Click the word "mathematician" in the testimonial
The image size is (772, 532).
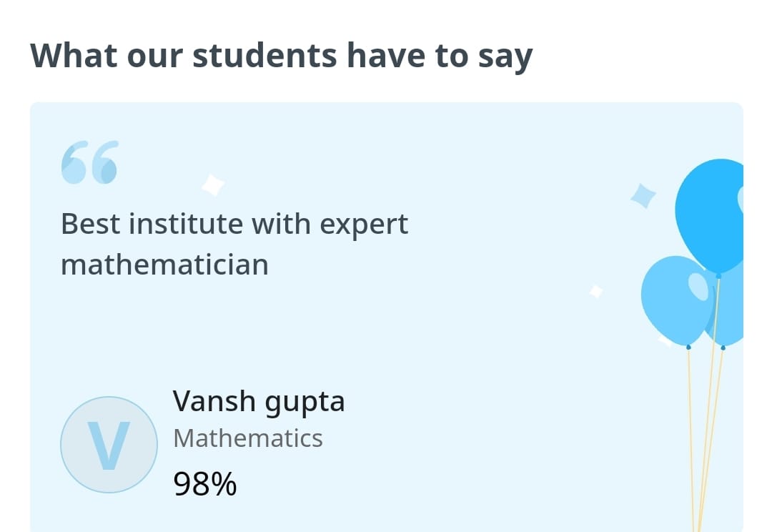point(164,265)
